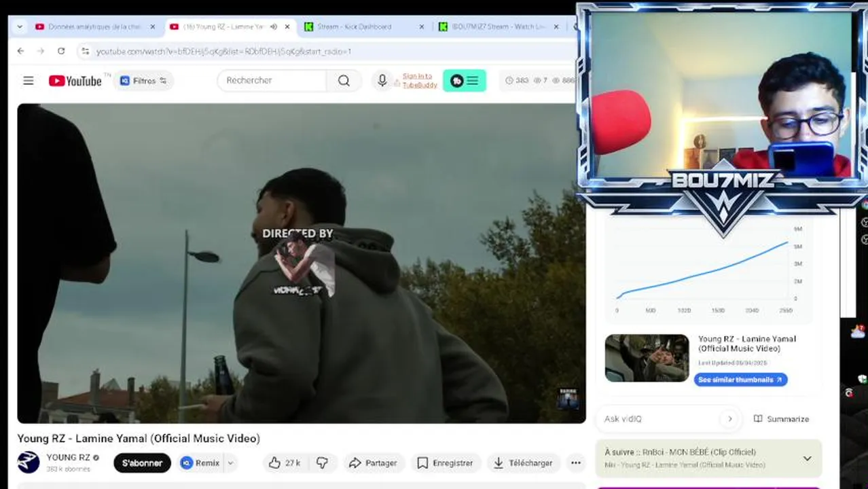Switch to Young RZ – Lamine Yamal tab
The height and width of the screenshot is (489, 868).
pyautogui.click(x=223, y=26)
